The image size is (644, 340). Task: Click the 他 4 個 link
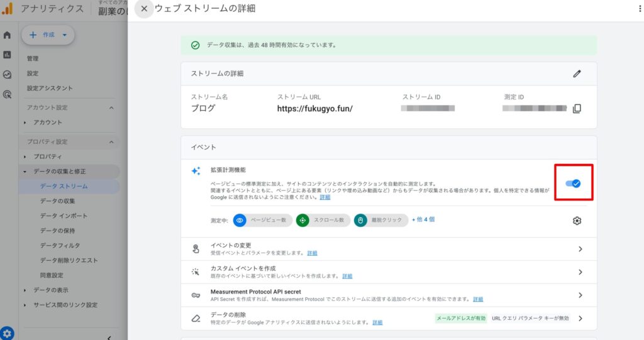423,220
